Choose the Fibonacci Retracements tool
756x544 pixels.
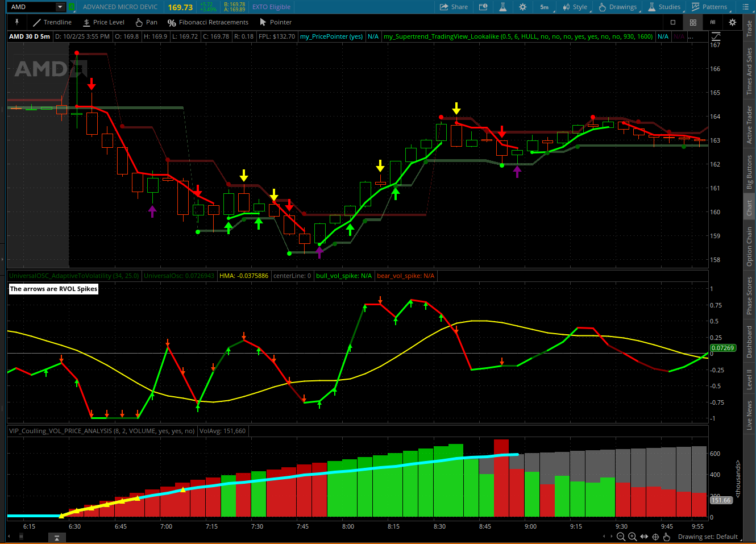pos(208,22)
